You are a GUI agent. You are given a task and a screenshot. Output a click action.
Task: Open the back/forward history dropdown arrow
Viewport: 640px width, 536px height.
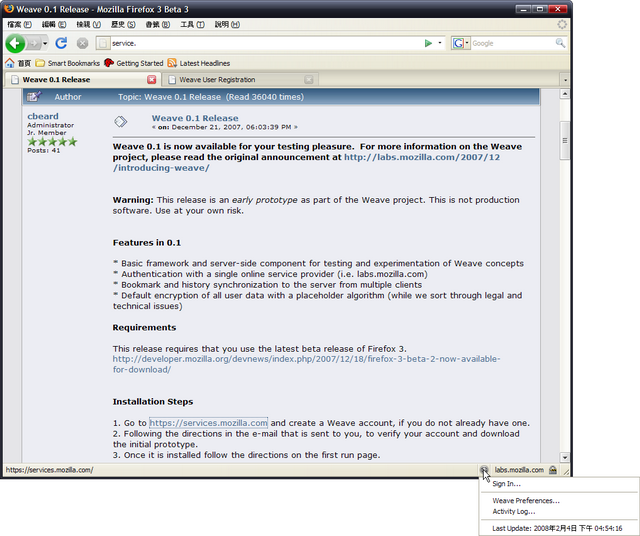(x=45, y=43)
